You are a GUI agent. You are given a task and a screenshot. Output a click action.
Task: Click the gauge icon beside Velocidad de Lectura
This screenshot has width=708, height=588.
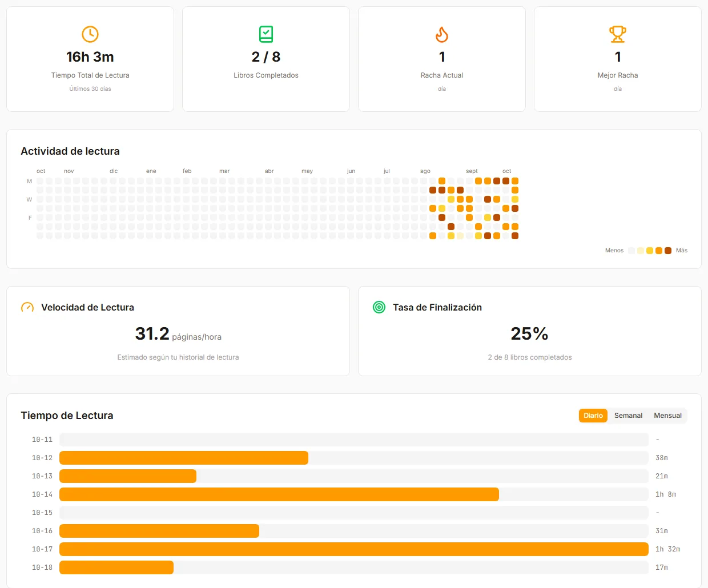pyautogui.click(x=27, y=308)
